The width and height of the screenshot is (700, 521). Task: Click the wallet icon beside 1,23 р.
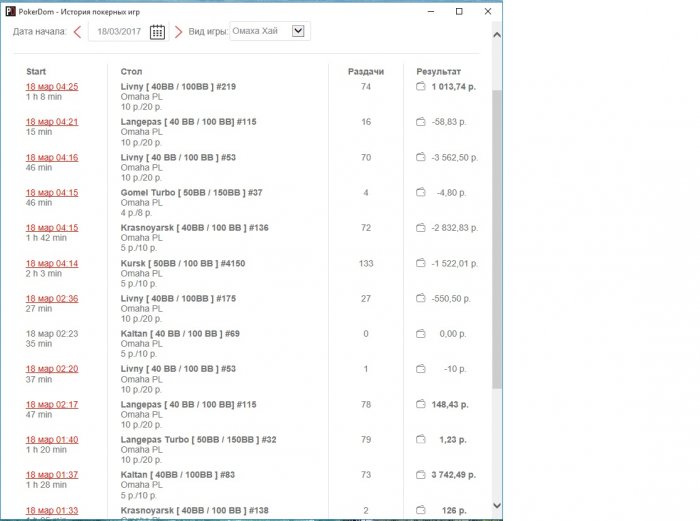tap(421, 439)
